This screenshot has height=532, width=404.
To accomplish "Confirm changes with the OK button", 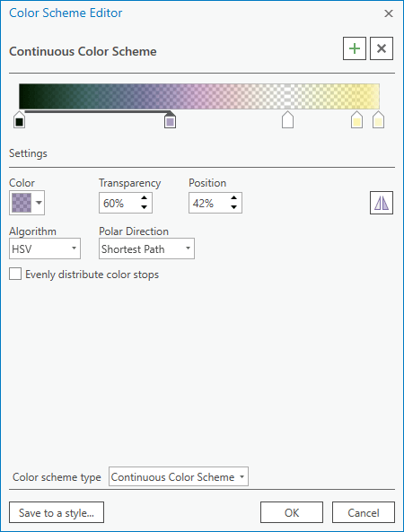I will tap(292, 512).
